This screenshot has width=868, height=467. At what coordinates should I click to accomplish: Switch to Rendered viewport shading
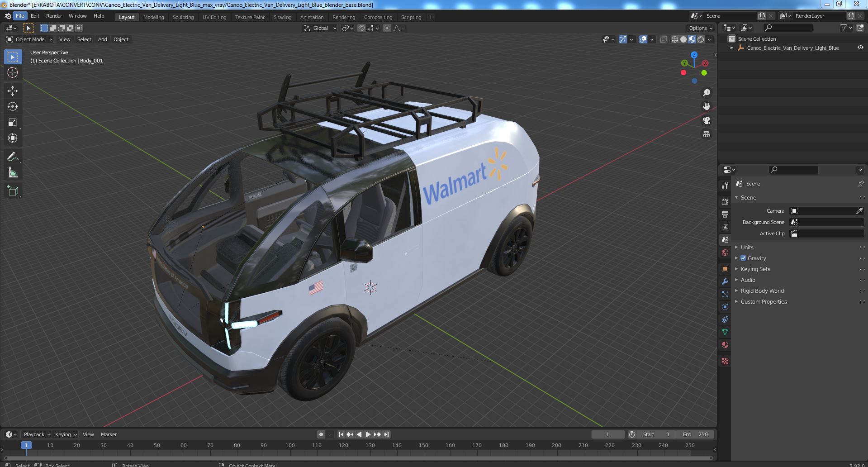[x=701, y=39]
